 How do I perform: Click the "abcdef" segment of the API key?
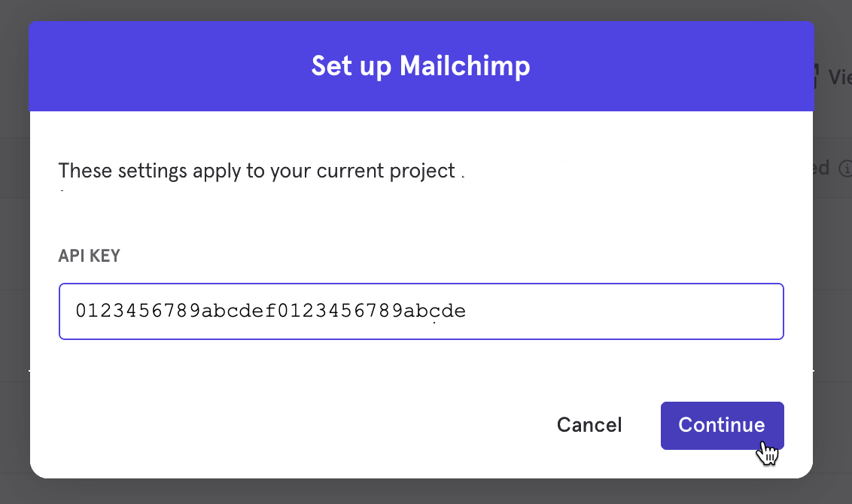(x=239, y=311)
